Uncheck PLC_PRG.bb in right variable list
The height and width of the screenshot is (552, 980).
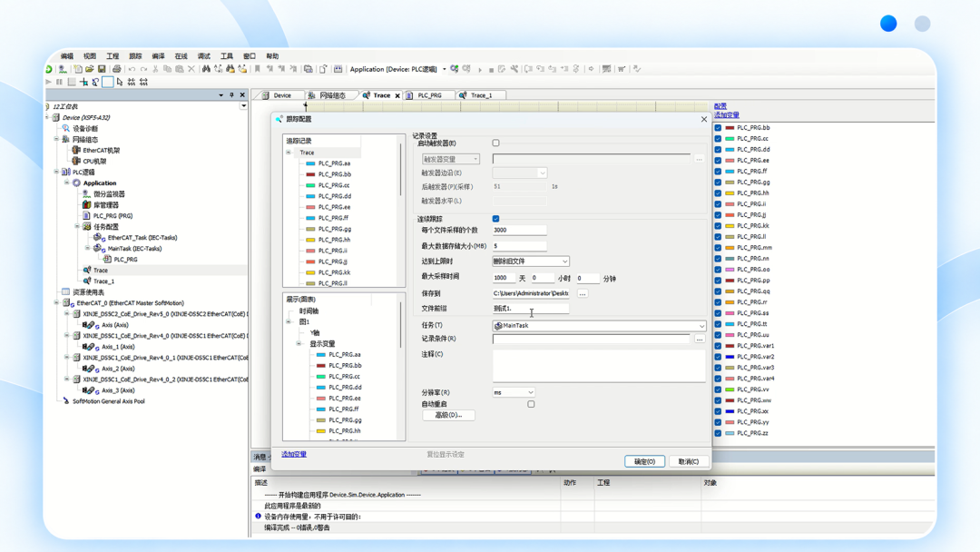pyautogui.click(x=718, y=127)
